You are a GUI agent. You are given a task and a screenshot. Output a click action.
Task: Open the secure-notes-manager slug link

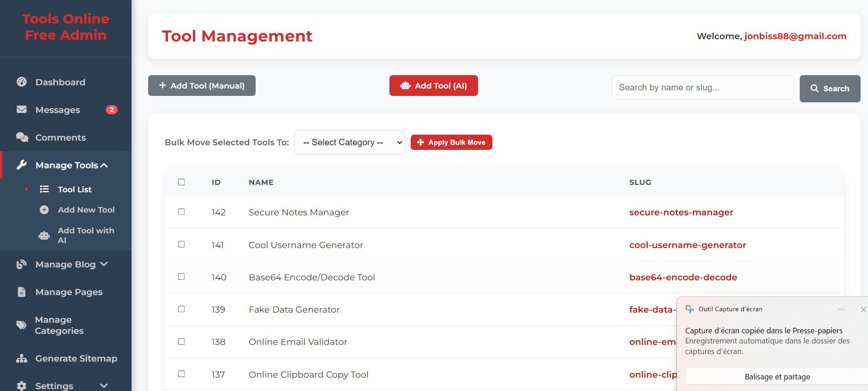tap(681, 213)
